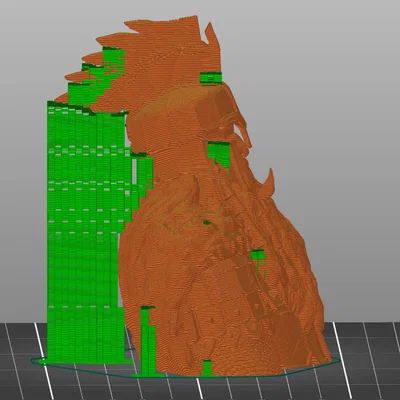Click the narrow green support column at the model's base
The height and width of the screenshot is (400, 400).
pos(148,341)
